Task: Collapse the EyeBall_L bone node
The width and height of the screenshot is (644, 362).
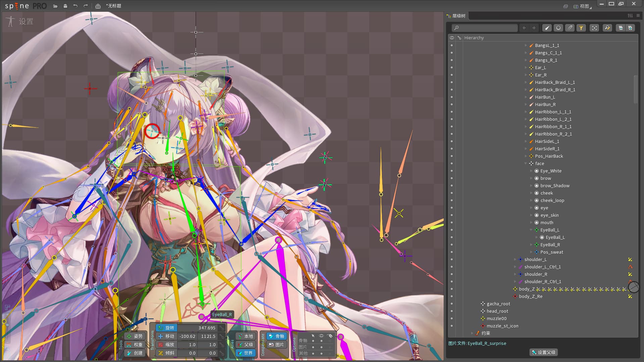Action: pos(531,230)
